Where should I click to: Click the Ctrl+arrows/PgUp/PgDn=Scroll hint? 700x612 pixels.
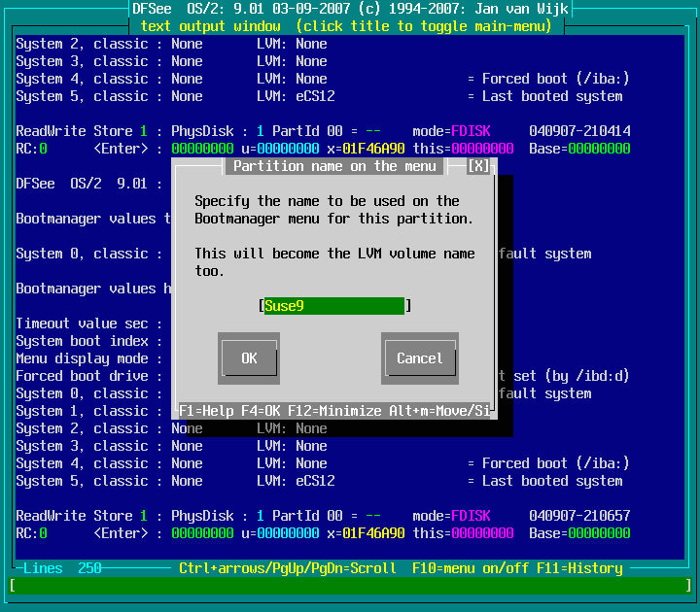click(288, 568)
